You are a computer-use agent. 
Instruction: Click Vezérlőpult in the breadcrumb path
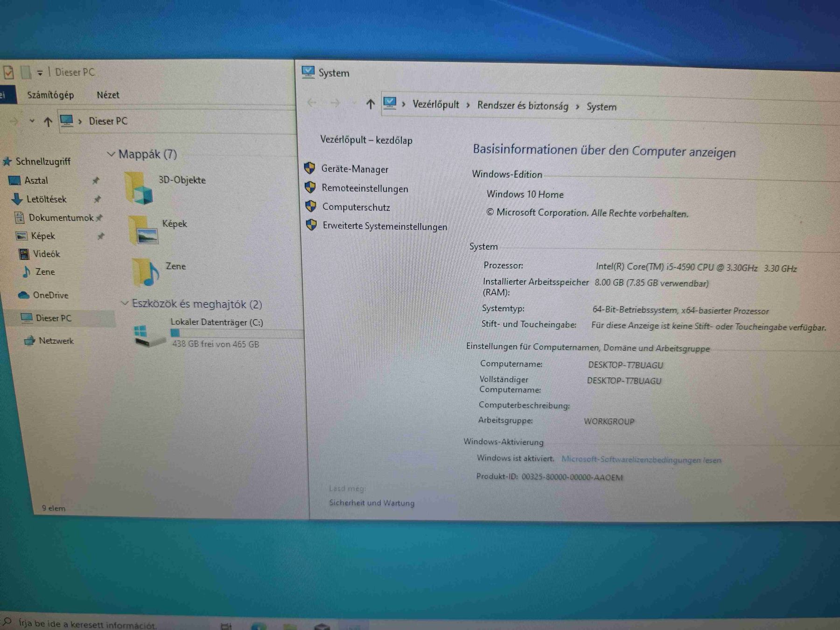(435, 105)
